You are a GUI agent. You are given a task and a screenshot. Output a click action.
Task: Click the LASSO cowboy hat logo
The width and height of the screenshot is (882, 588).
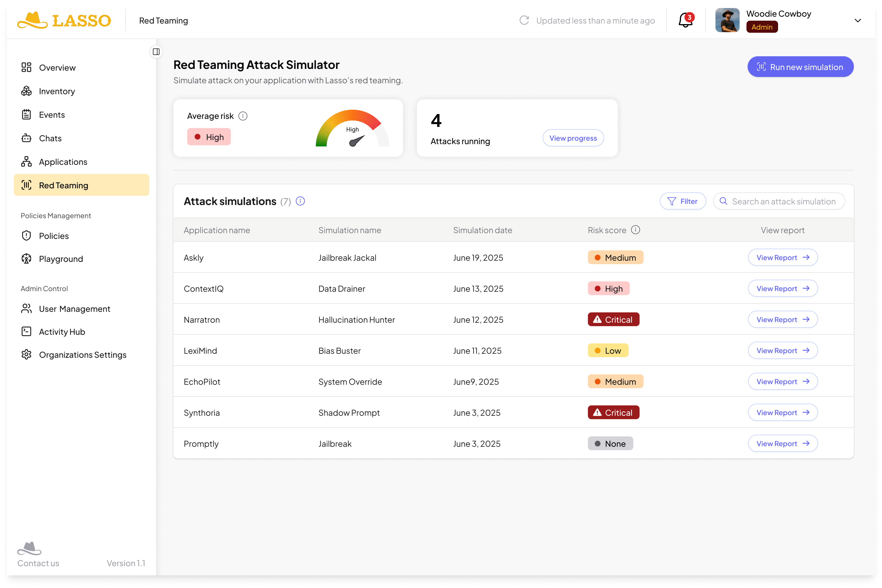[x=32, y=20]
